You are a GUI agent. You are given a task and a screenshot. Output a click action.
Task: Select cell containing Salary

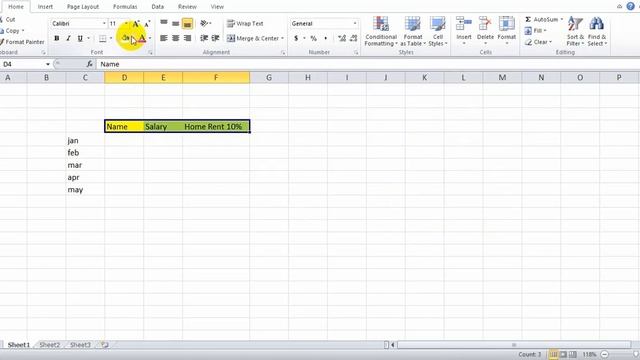163,127
